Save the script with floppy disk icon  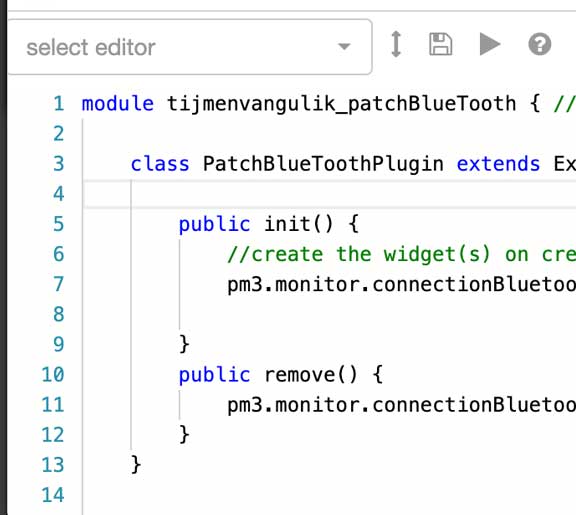point(440,44)
